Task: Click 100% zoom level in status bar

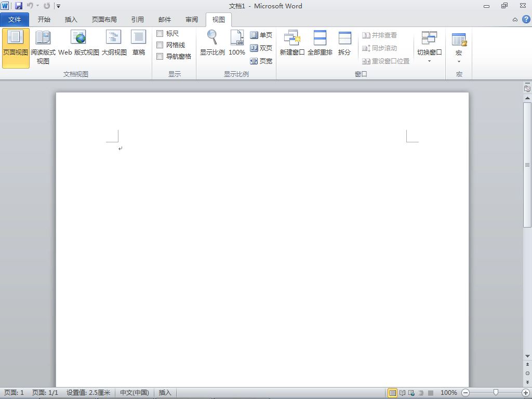Action: click(x=448, y=393)
